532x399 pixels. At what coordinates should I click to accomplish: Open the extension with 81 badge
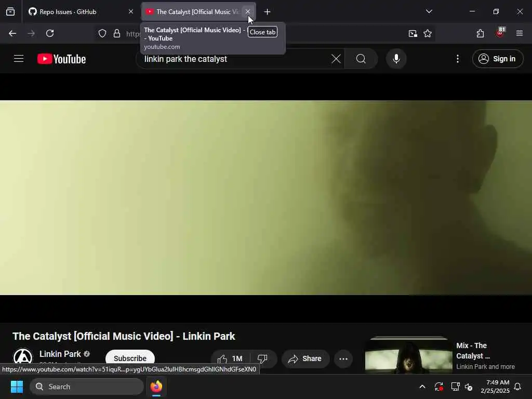tap(500, 33)
